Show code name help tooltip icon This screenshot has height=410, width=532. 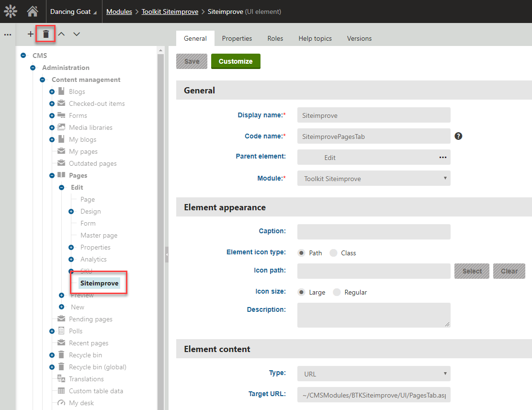[458, 136]
